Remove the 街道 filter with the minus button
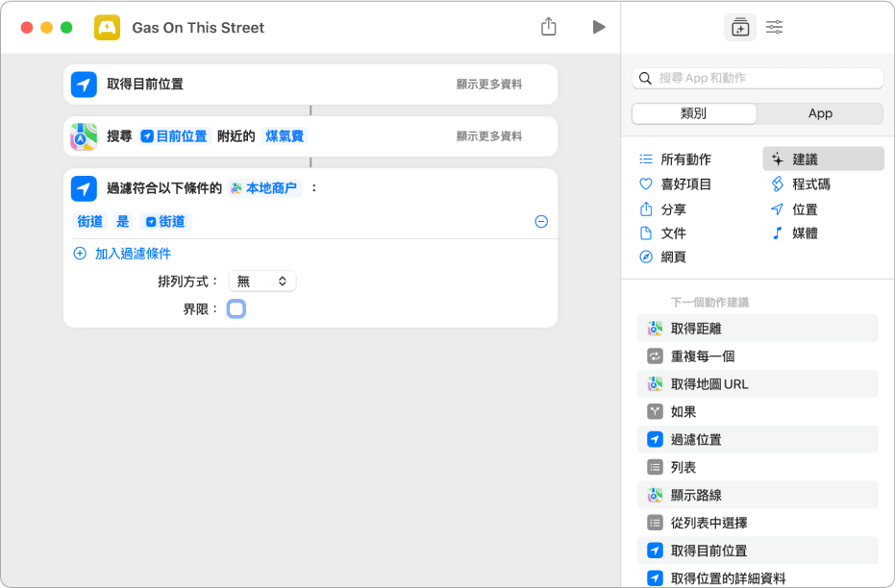The width and height of the screenshot is (895, 588). (x=541, y=221)
